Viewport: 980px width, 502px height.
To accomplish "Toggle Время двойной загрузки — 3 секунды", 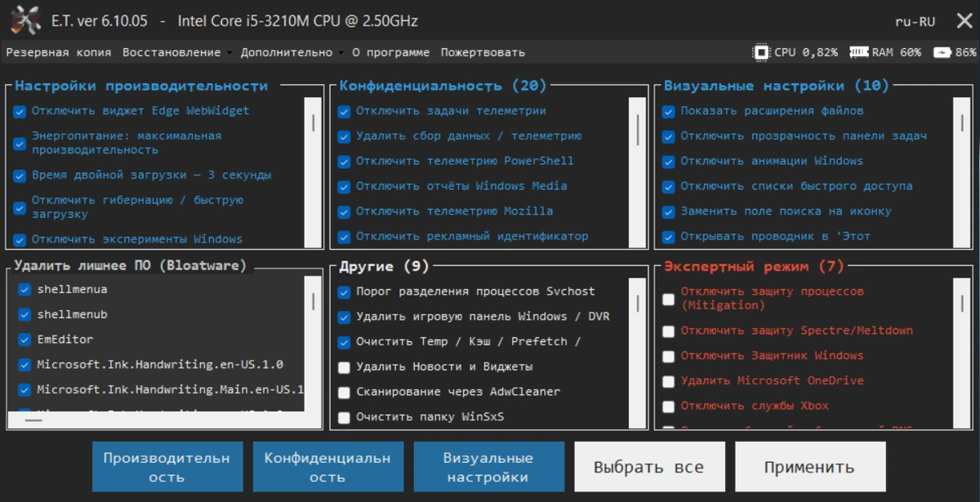I will pyautogui.click(x=20, y=175).
